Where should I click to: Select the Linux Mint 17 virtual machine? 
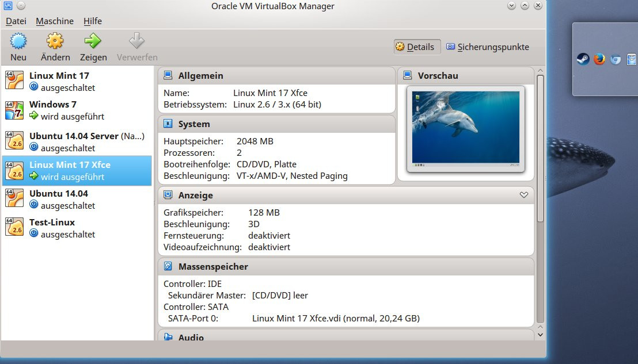point(77,81)
